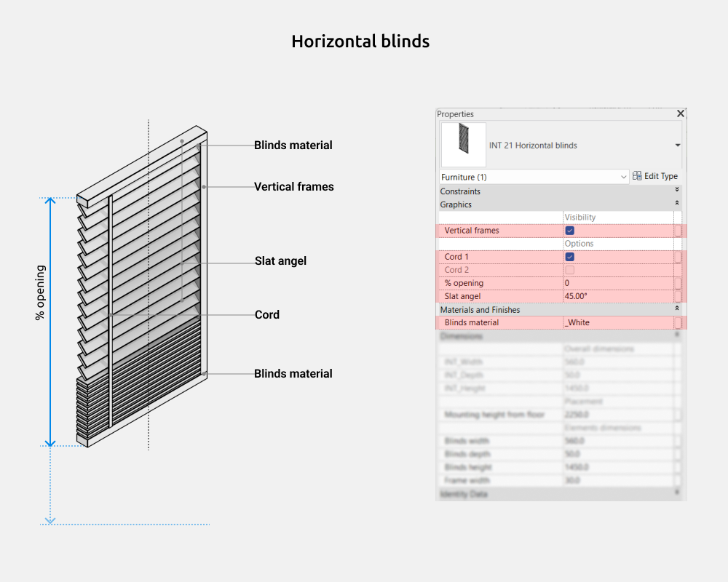Click the associate button for Cord 1

[678, 257]
